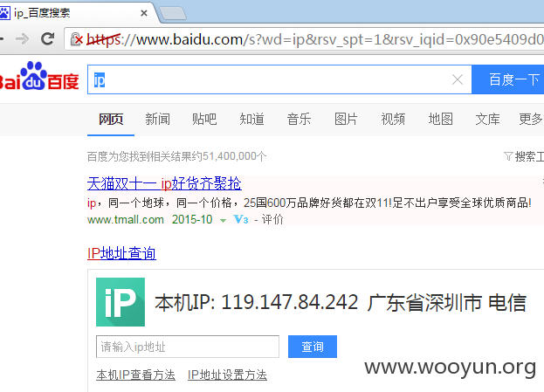The width and height of the screenshot is (544, 392).
Task: Open the 更多 tab
Action: [x=531, y=120]
